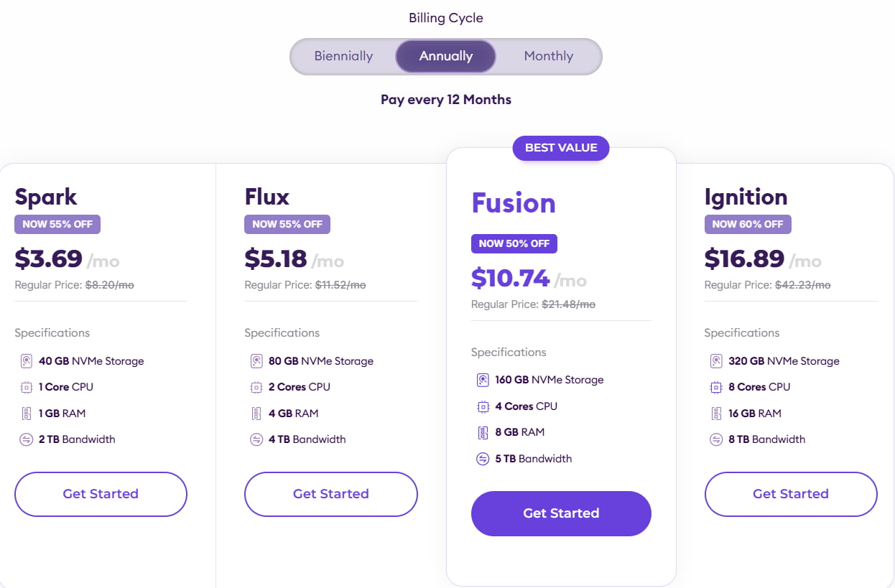Get started with the Ignition plan
This screenshot has width=895, height=588.
click(791, 494)
